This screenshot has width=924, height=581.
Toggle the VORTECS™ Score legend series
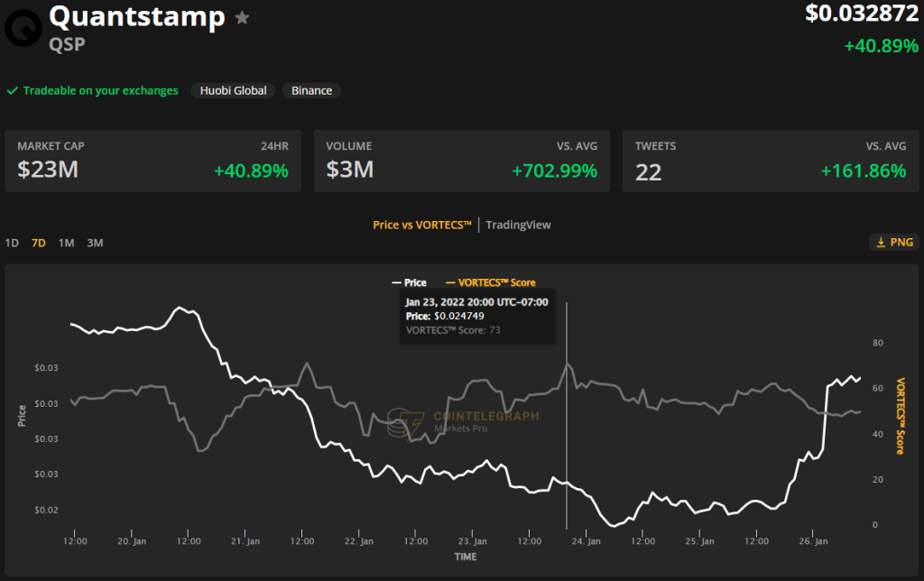(491, 282)
